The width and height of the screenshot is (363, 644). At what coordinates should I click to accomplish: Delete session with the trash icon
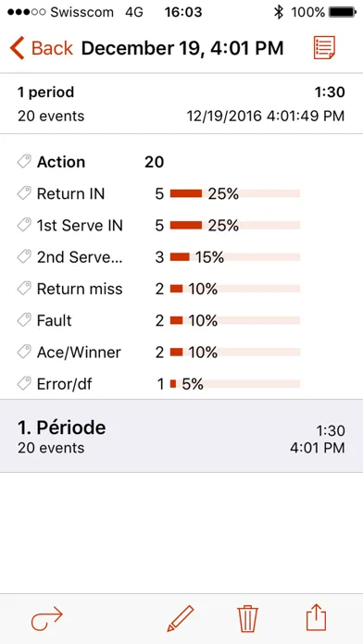point(248,619)
